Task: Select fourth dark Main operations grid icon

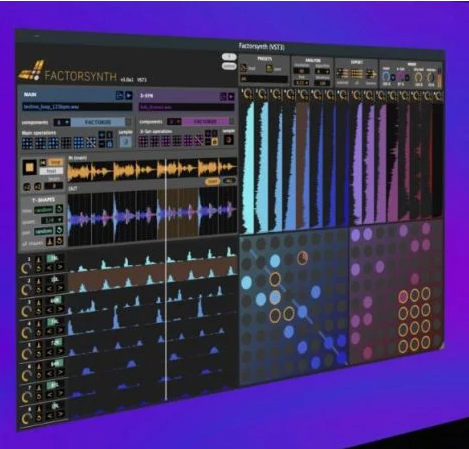Action: click(x=66, y=143)
